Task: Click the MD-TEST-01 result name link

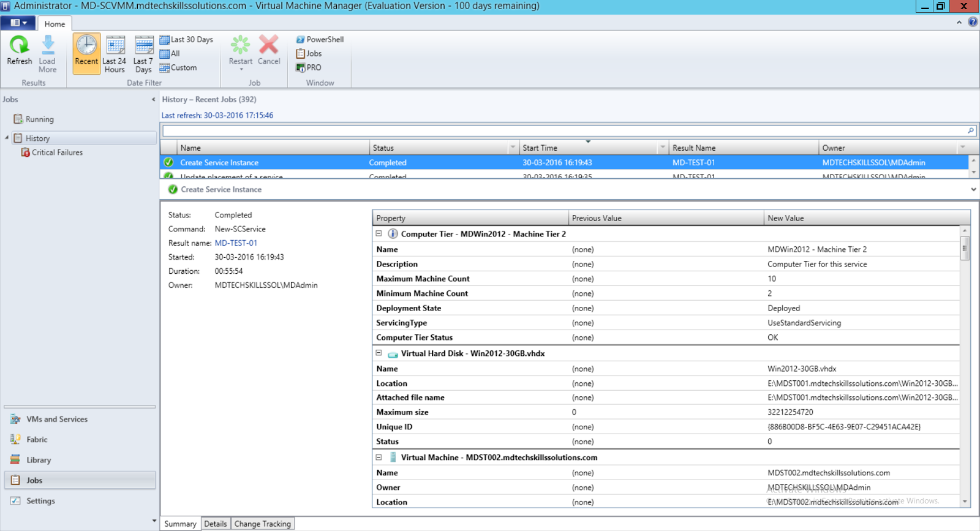Action: pos(236,243)
